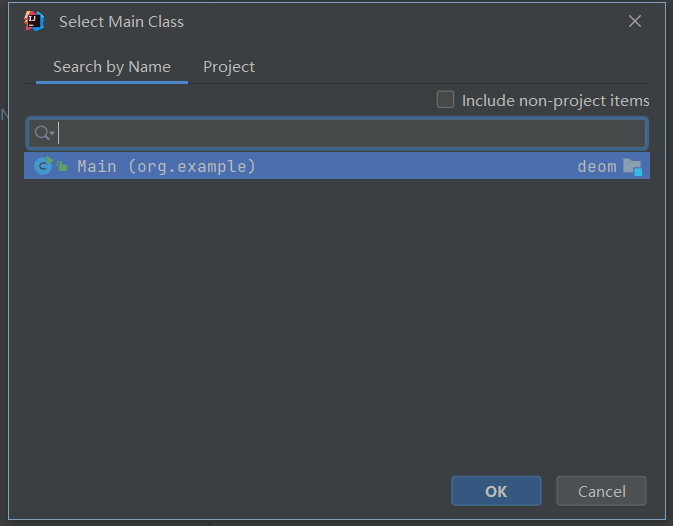Click the IntelliJ IDEA logo icon
The image size is (673, 526).
click(34, 21)
